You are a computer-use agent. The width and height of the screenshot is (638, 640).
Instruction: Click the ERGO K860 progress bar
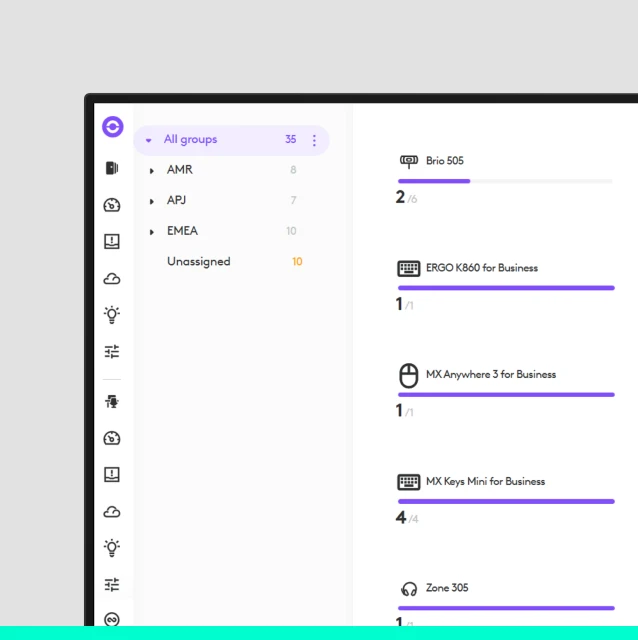click(506, 288)
